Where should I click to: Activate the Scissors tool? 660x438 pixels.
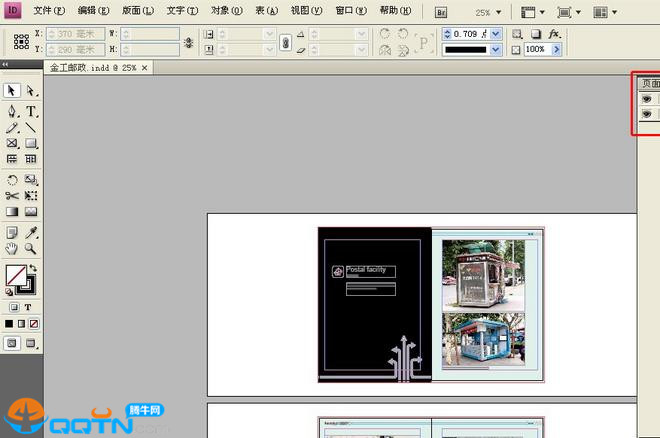(12, 196)
